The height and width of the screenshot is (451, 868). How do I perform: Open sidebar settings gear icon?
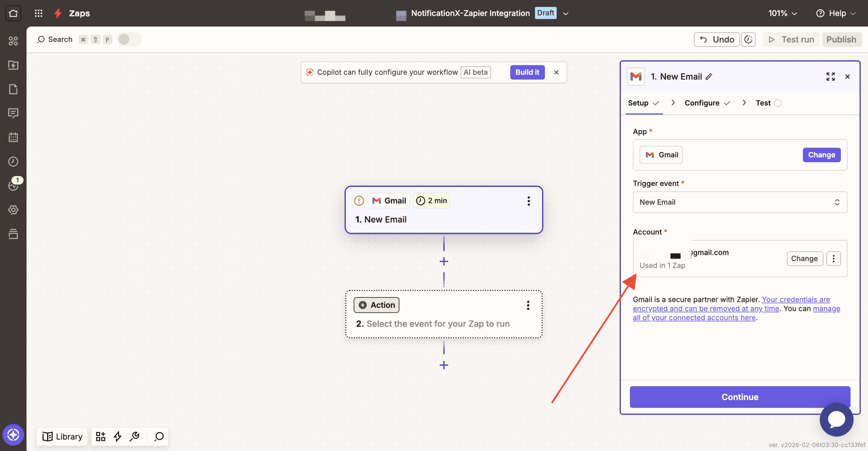pyautogui.click(x=13, y=210)
